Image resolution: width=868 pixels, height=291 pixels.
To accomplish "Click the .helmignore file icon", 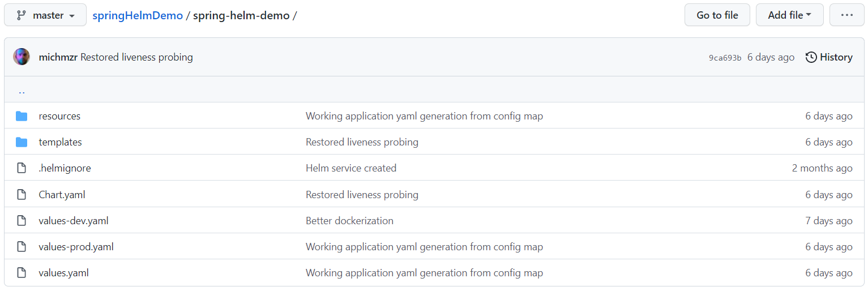I will (x=22, y=168).
